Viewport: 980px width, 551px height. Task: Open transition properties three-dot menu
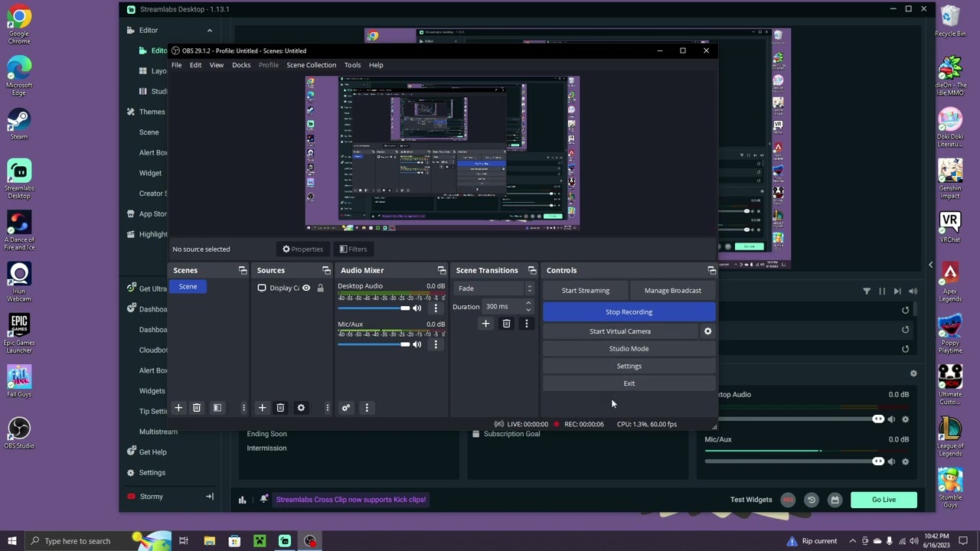(526, 324)
